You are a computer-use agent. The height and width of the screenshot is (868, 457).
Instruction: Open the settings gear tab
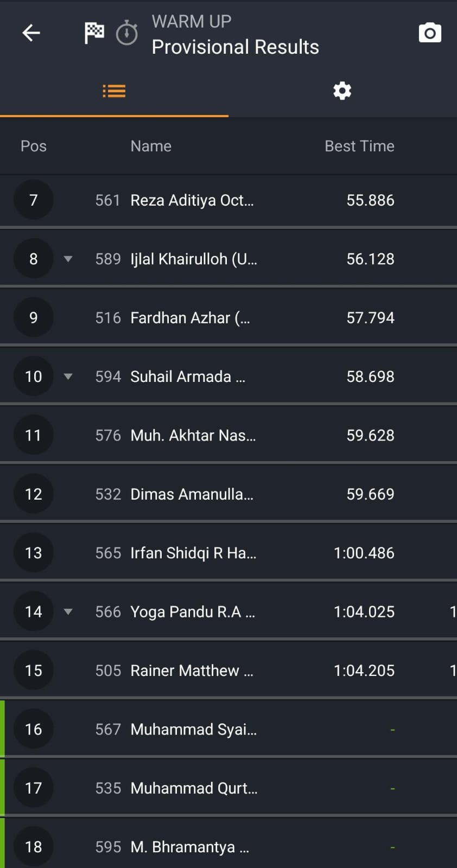(342, 91)
